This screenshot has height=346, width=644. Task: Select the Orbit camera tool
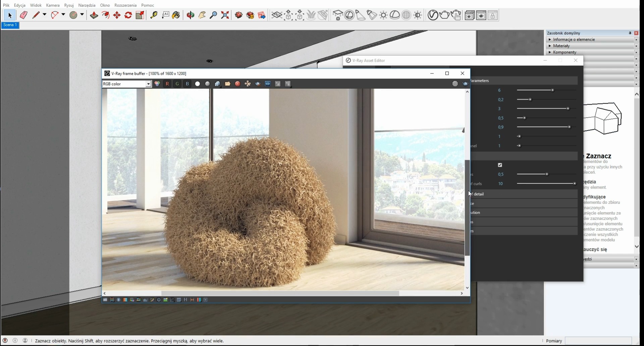(191, 15)
